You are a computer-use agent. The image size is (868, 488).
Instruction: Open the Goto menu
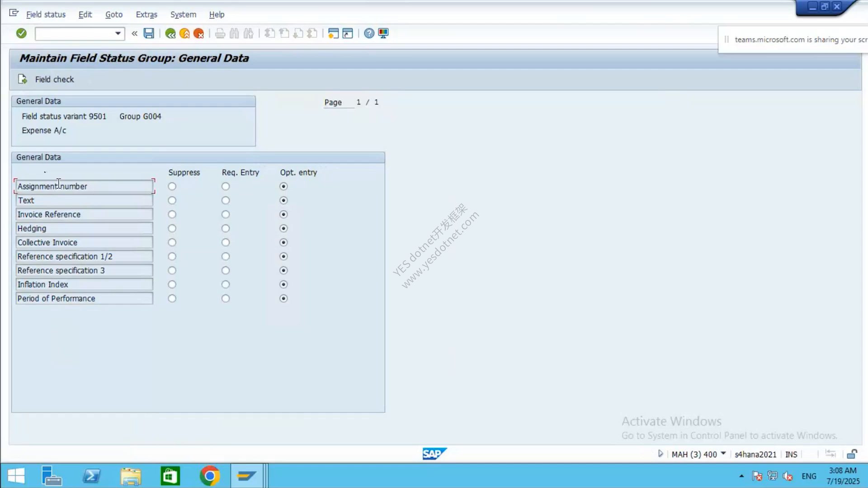tap(114, 14)
